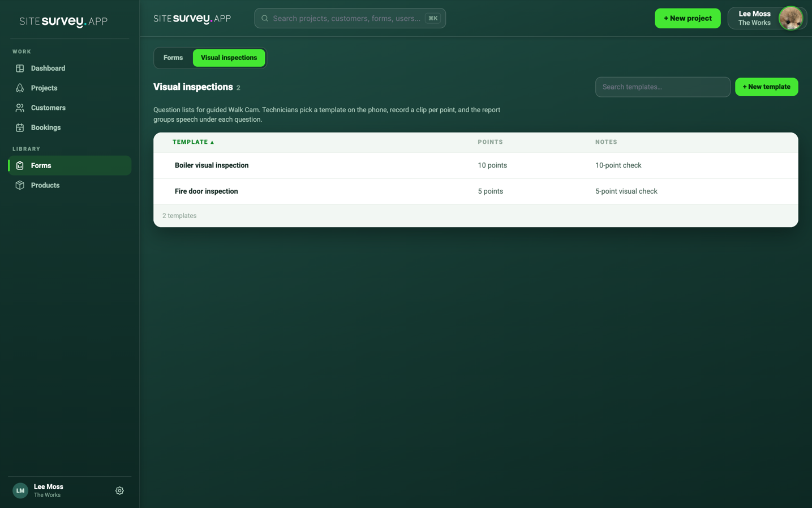The image size is (812, 508).
Task: Click the Forms clipboard icon
Action: (20, 165)
